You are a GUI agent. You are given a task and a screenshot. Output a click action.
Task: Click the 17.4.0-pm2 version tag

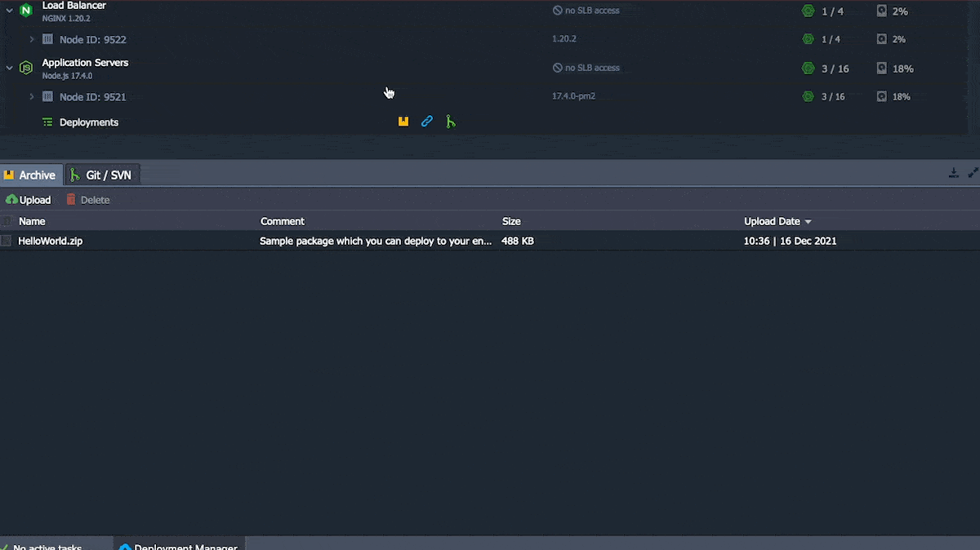[x=573, y=96]
